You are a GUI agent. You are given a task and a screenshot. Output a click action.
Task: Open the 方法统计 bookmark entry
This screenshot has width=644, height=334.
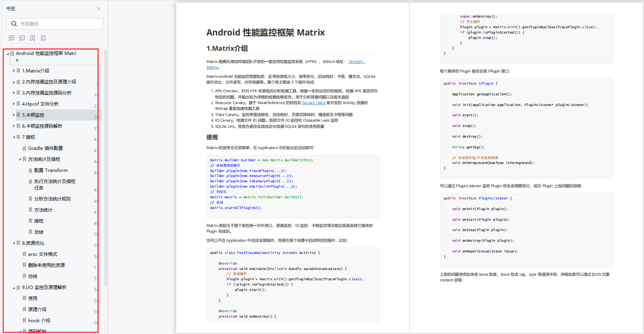point(43,210)
